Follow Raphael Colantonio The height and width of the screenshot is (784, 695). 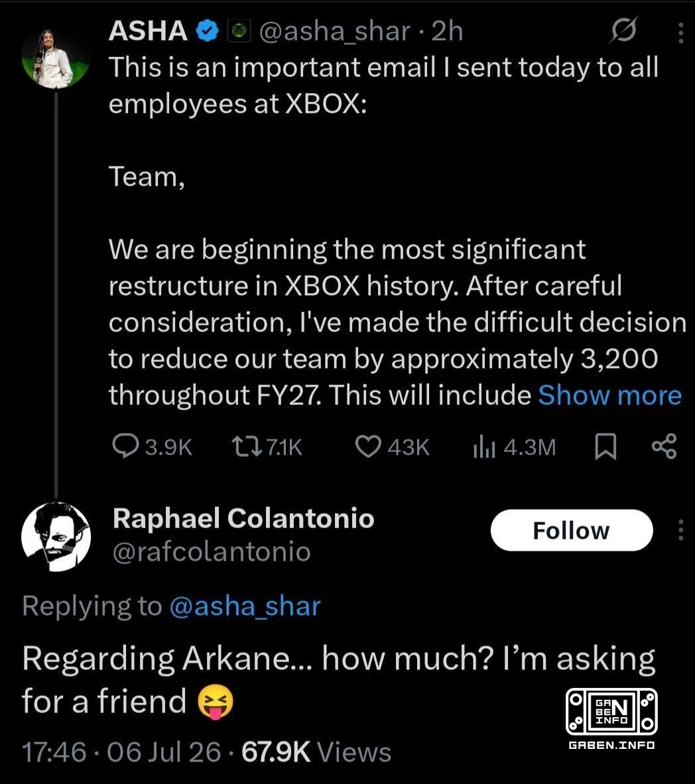tap(572, 530)
